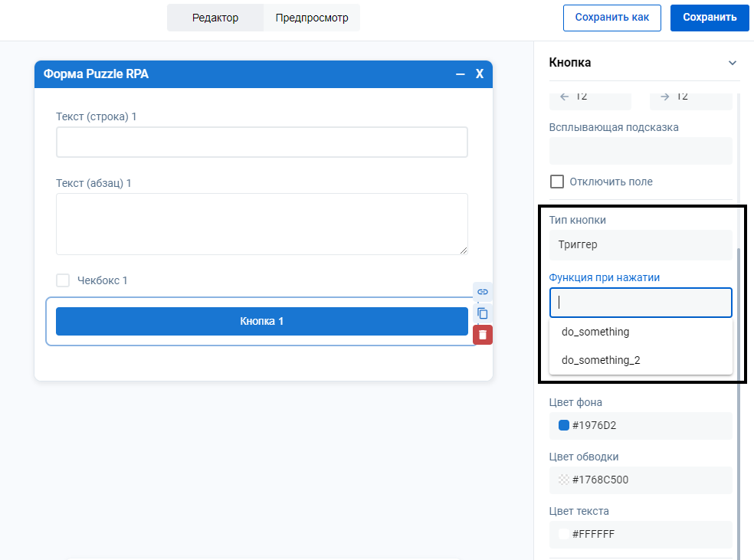Click the Текст (строка) 1 input field

click(x=261, y=142)
